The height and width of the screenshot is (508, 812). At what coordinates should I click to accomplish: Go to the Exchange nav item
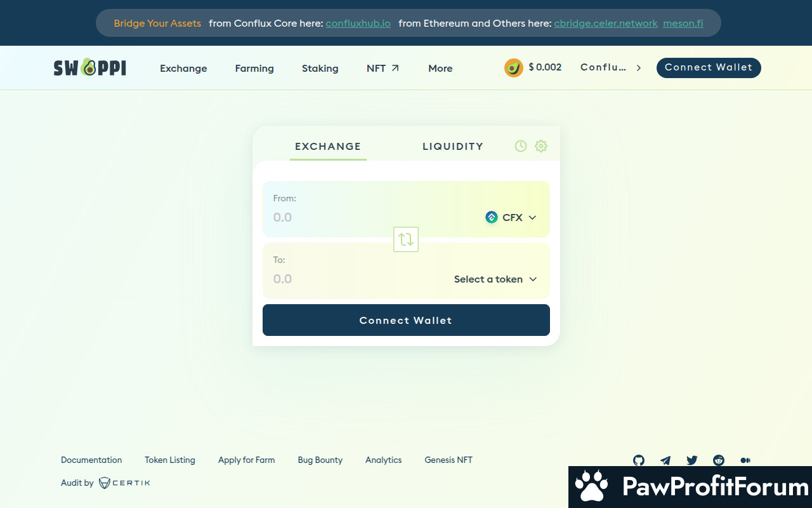tap(183, 69)
